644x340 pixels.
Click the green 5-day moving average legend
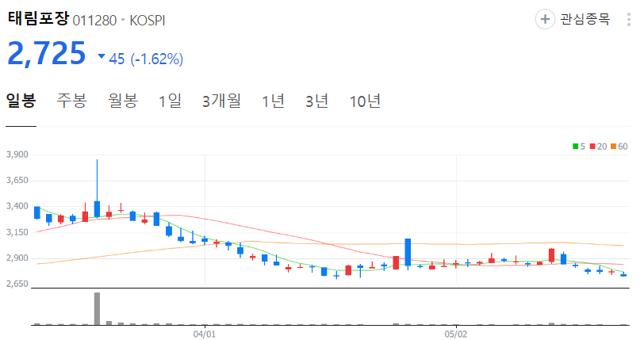pos(579,147)
